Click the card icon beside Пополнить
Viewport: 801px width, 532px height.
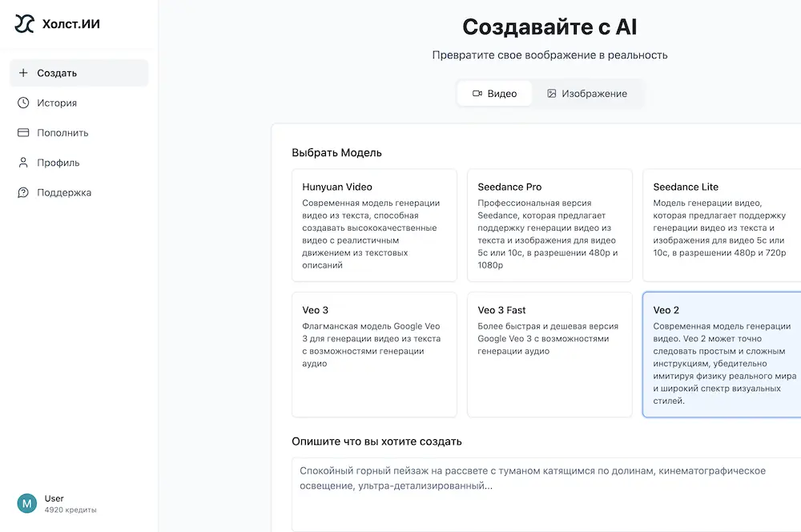point(22,132)
